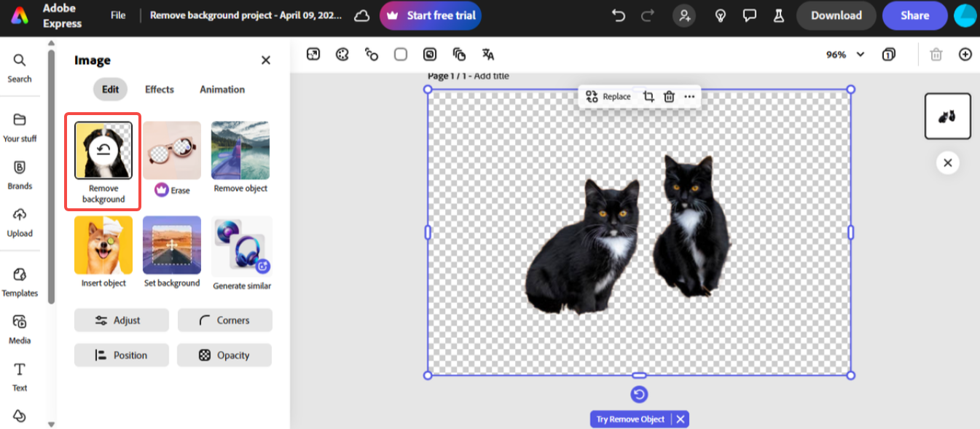Viewport: 980px width, 429px height.
Task: Click the crop icon in floating toolbar
Action: click(648, 97)
